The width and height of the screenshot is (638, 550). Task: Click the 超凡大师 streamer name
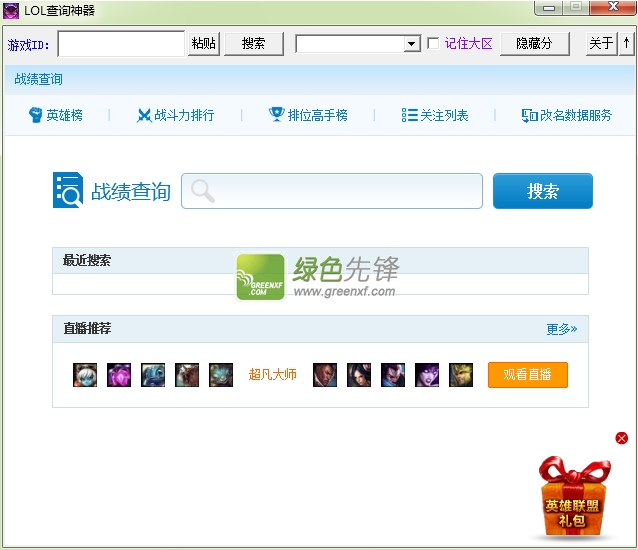(x=273, y=374)
